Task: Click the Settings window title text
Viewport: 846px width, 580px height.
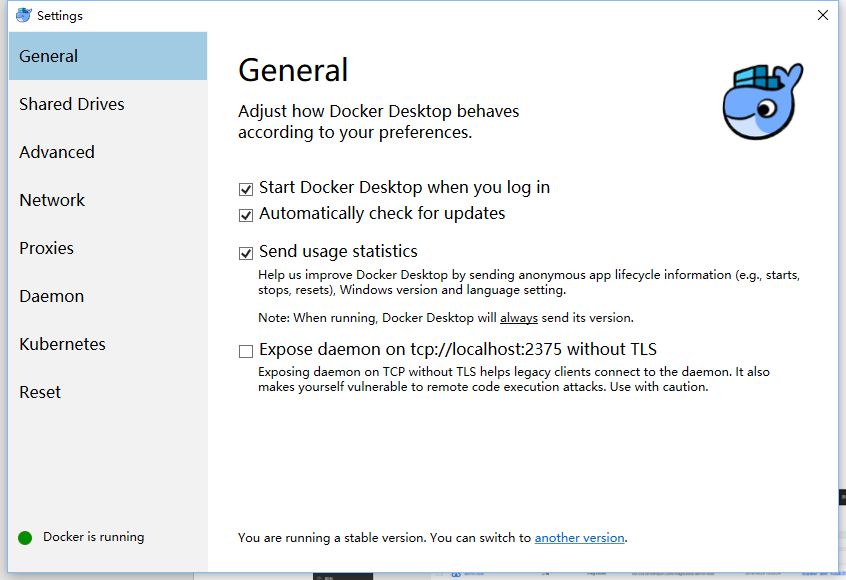Action: [60, 16]
